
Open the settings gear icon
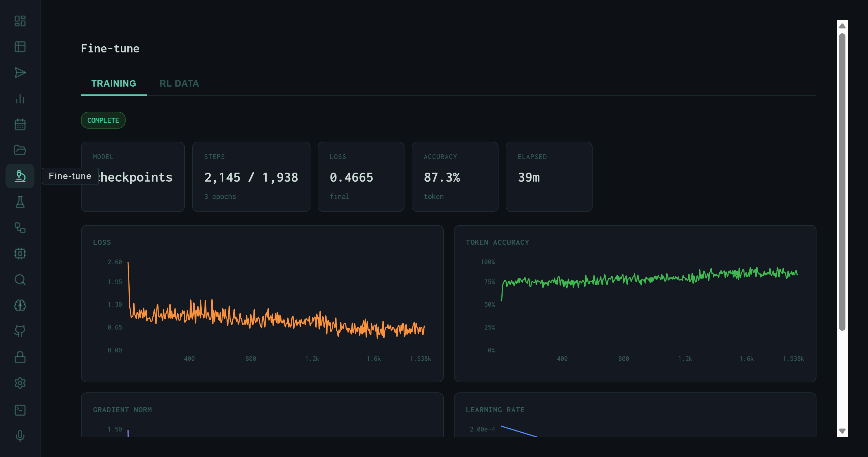coord(20,383)
